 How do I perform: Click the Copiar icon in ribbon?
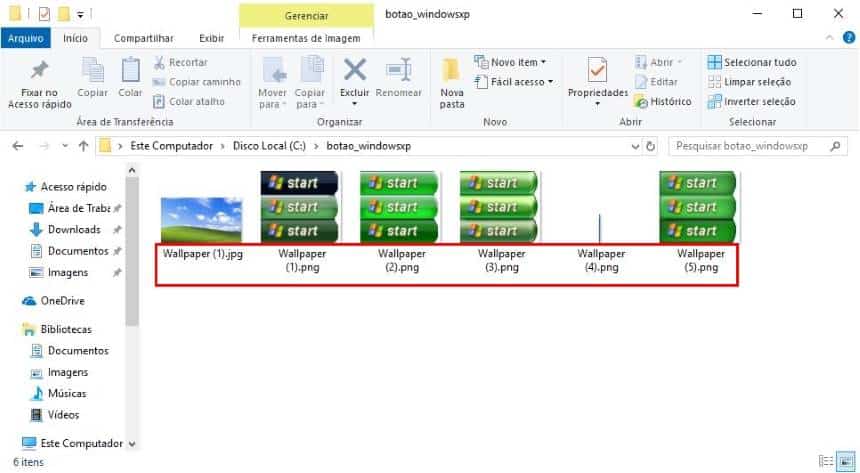pos(93,70)
